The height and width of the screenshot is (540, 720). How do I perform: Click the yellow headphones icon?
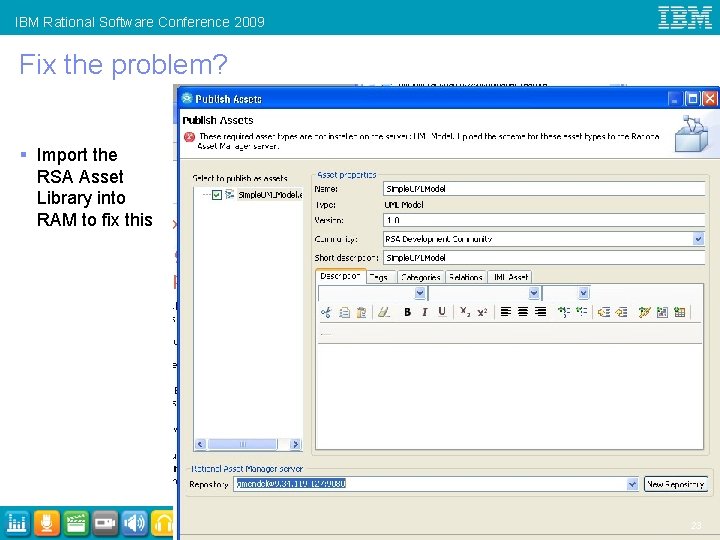162,523
